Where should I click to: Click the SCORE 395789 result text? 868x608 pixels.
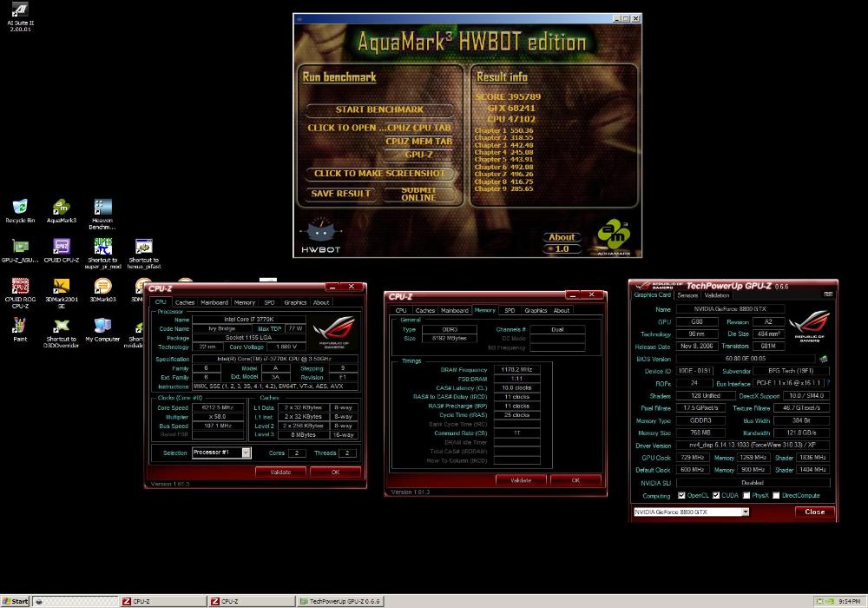coord(508,97)
